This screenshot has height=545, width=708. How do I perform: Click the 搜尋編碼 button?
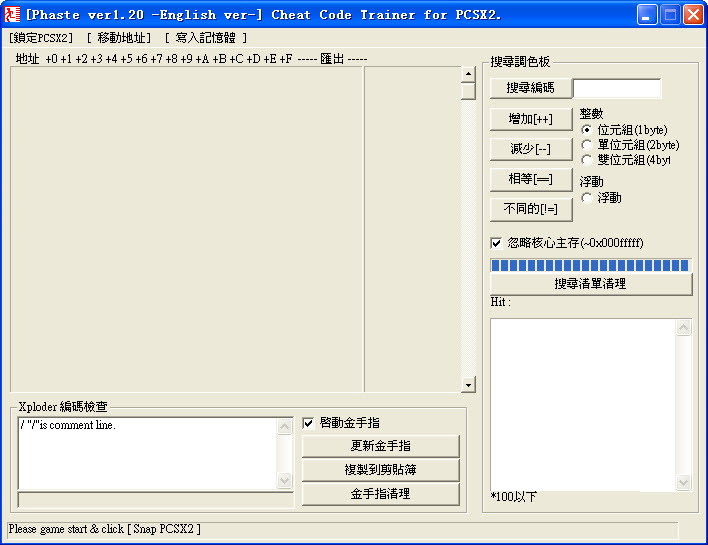click(x=531, y=88)
